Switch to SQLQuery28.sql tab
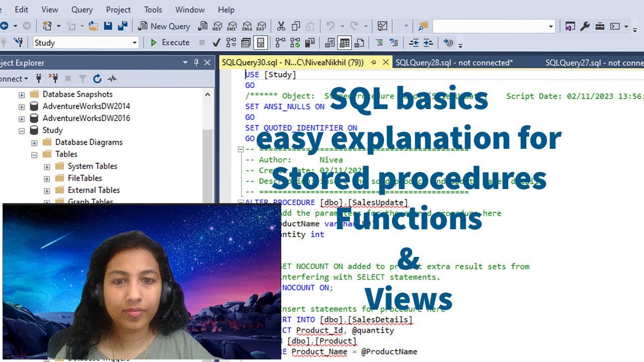This screenshot has height=362, width=644. 454,63
